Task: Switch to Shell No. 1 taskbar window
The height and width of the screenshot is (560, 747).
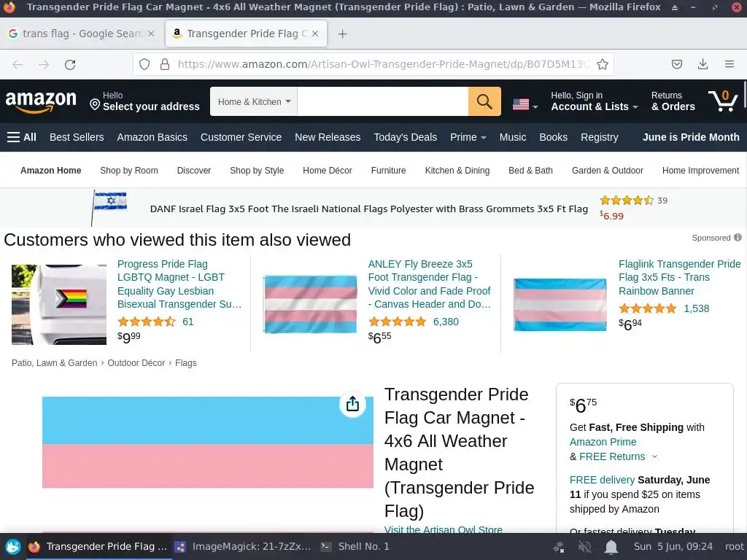Action: click(355, 547)
